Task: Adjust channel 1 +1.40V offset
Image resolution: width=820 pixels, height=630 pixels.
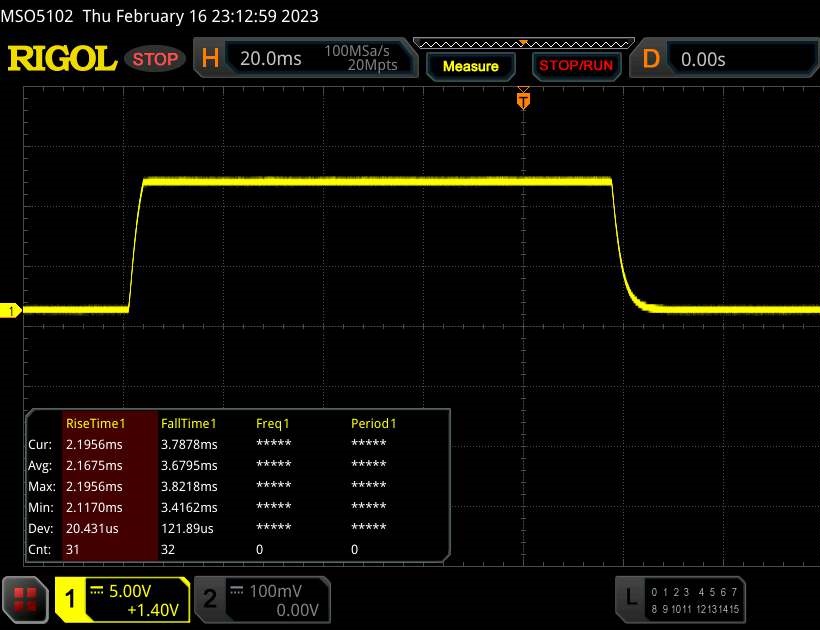Action: click(x=153, y=610)
